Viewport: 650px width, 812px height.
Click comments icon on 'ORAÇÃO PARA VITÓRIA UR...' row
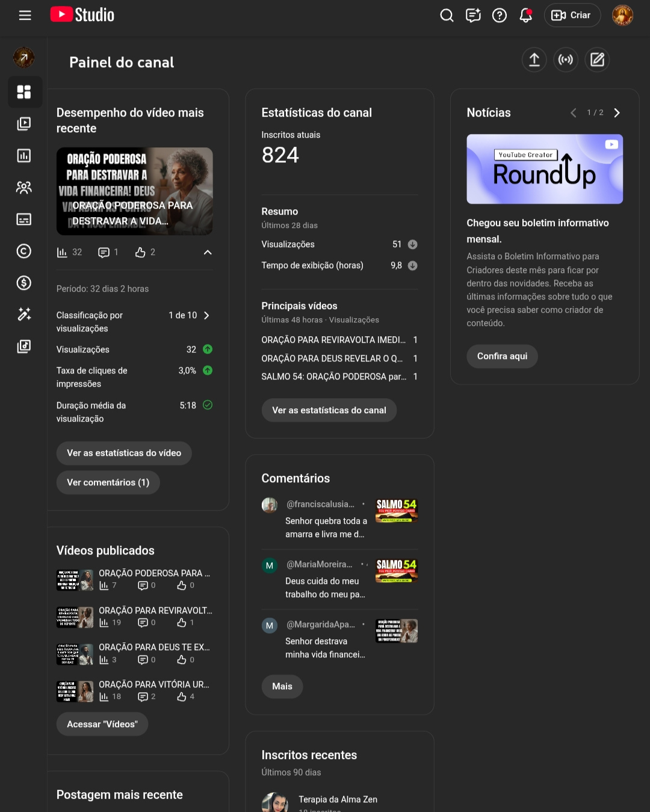click(143, 697)
